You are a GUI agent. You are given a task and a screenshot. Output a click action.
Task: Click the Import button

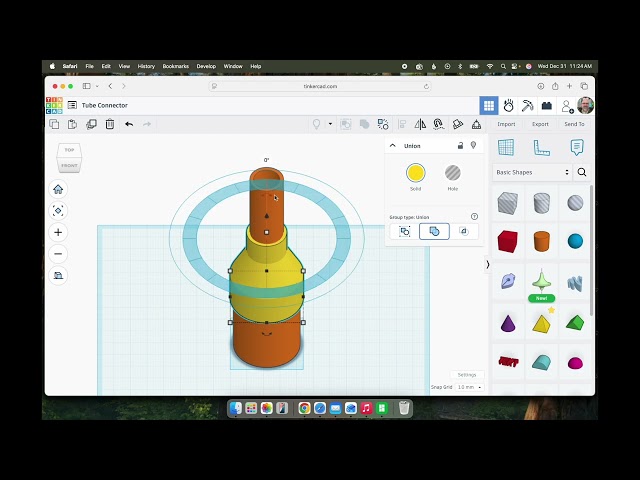point(506,124)
